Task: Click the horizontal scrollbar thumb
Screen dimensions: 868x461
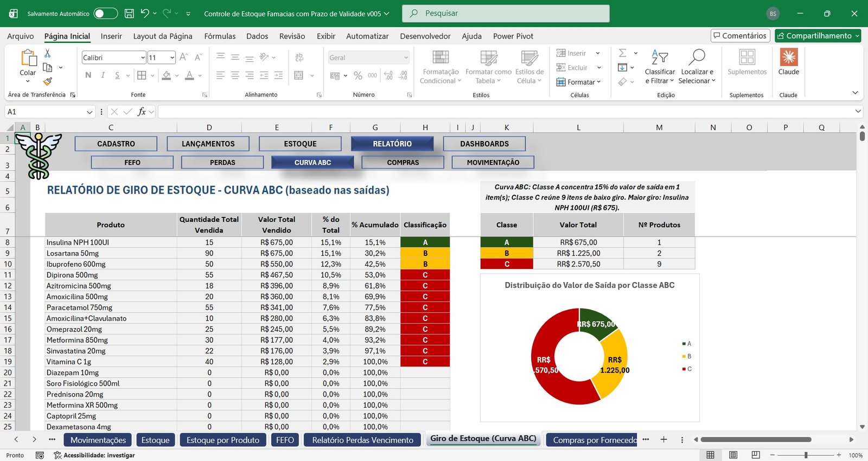Action: click(x=756, y=439)
